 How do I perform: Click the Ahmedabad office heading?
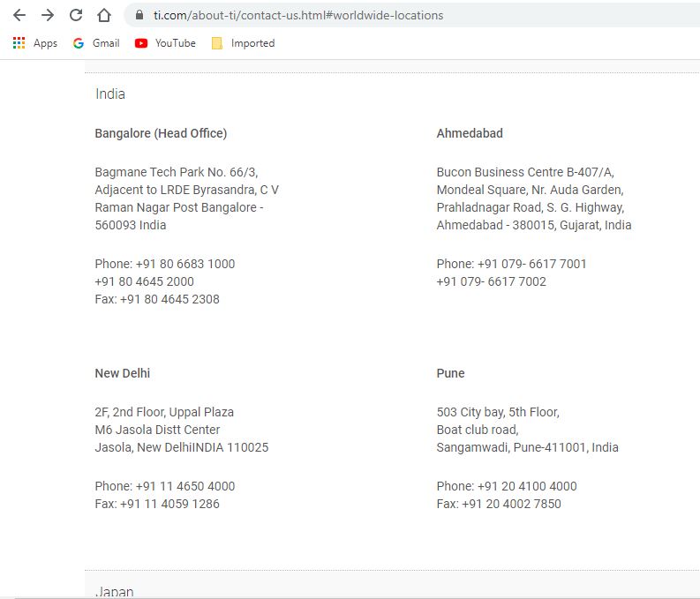[x=470, y=133]
